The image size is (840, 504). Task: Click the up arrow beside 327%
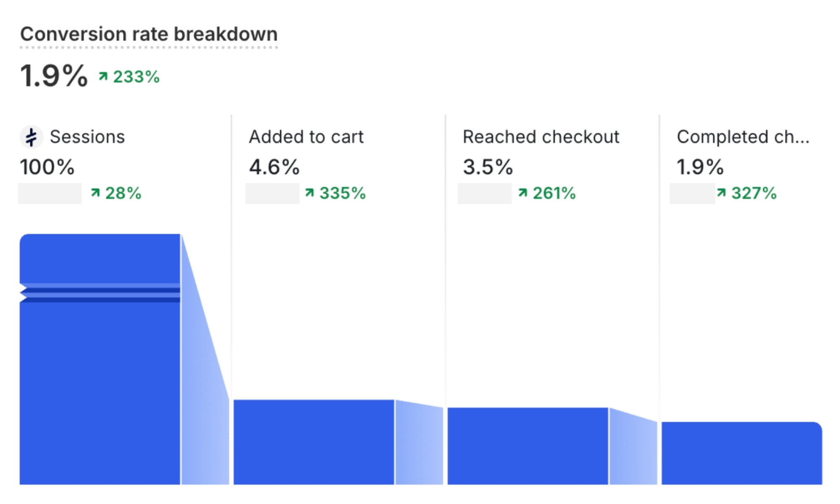pyautogui.click(x=722, y=193)
